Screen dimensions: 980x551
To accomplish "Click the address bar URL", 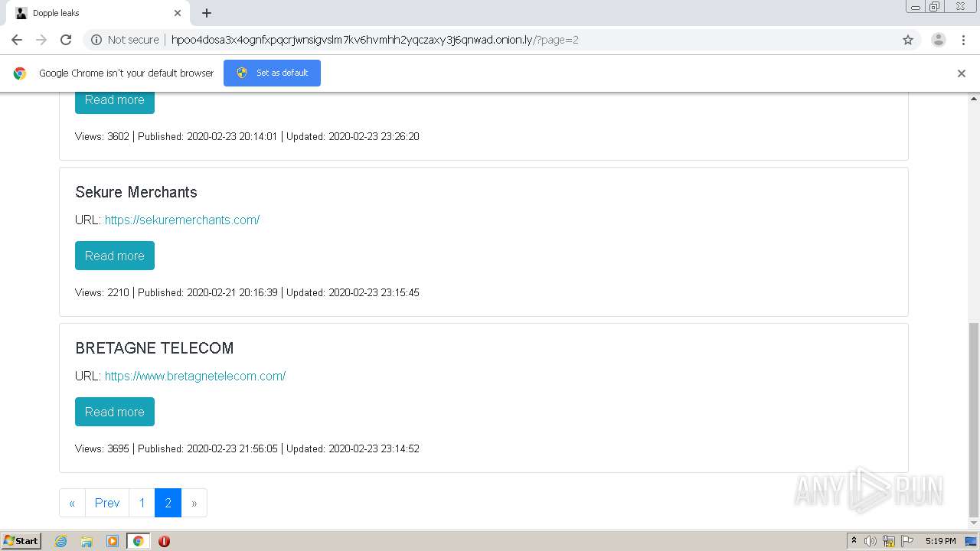I will coord(374,40).
